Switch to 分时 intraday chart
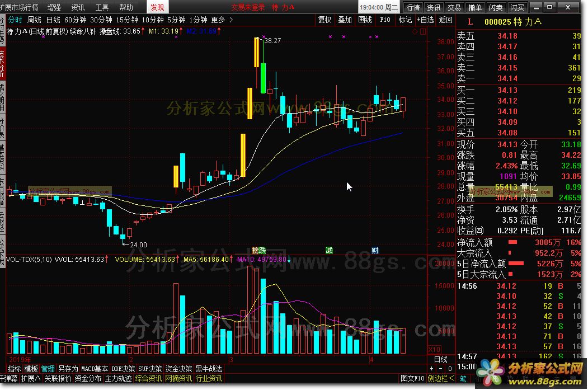588x390 pixels. point(15,20)
